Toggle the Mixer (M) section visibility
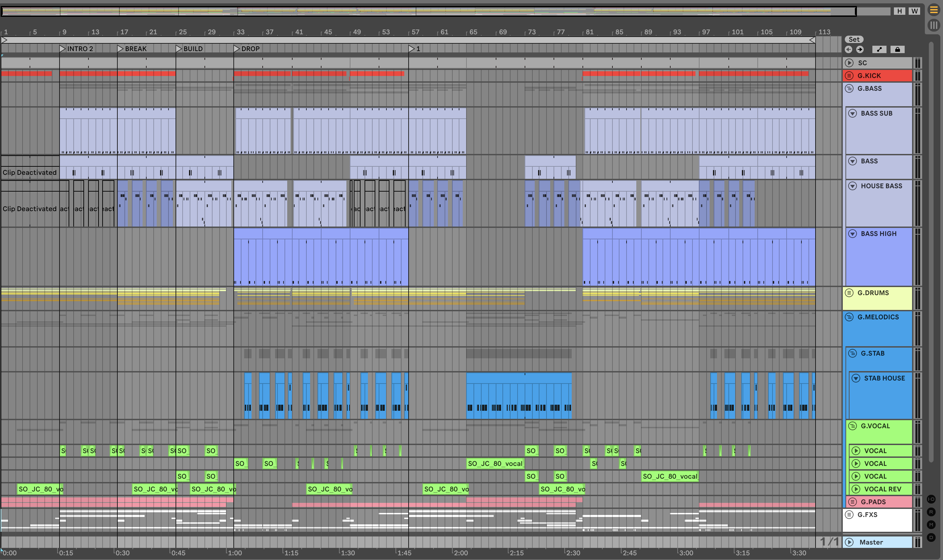The width and height of the screenshot is (943, 560). (x=931, y=524)
